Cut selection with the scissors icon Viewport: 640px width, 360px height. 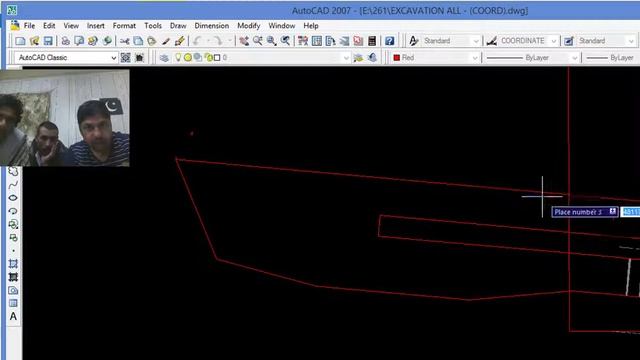[124, 41]
